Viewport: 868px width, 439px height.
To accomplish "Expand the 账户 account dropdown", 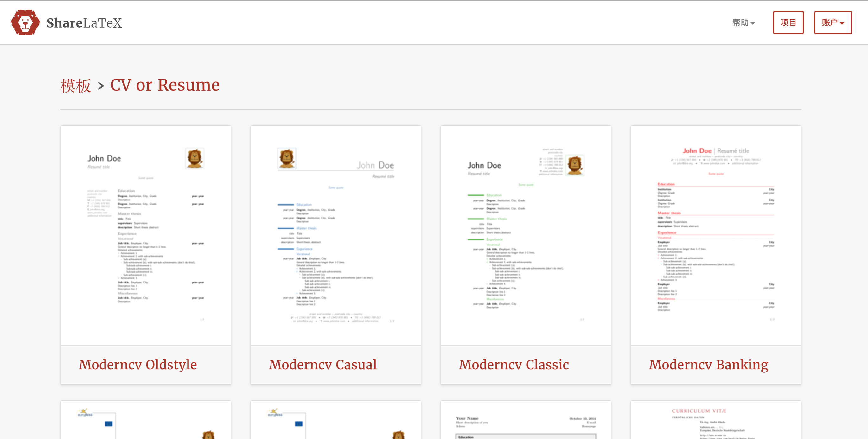I will 832,22.
